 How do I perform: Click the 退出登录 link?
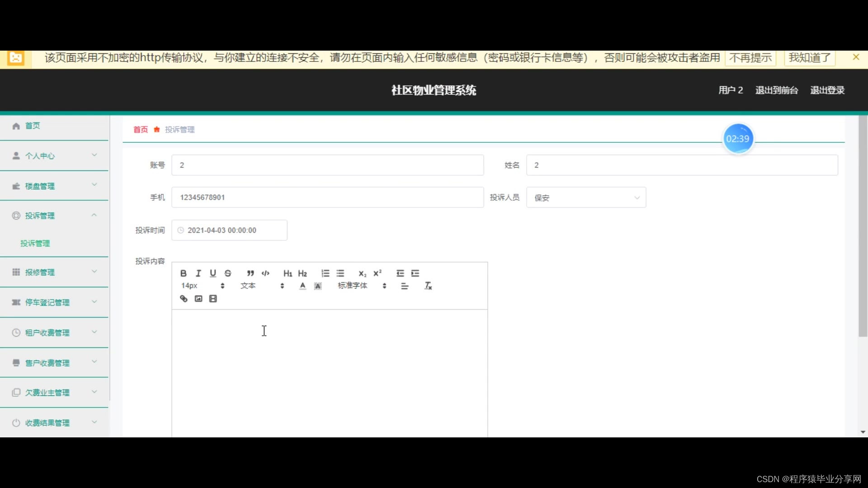[x=827, y=90]
